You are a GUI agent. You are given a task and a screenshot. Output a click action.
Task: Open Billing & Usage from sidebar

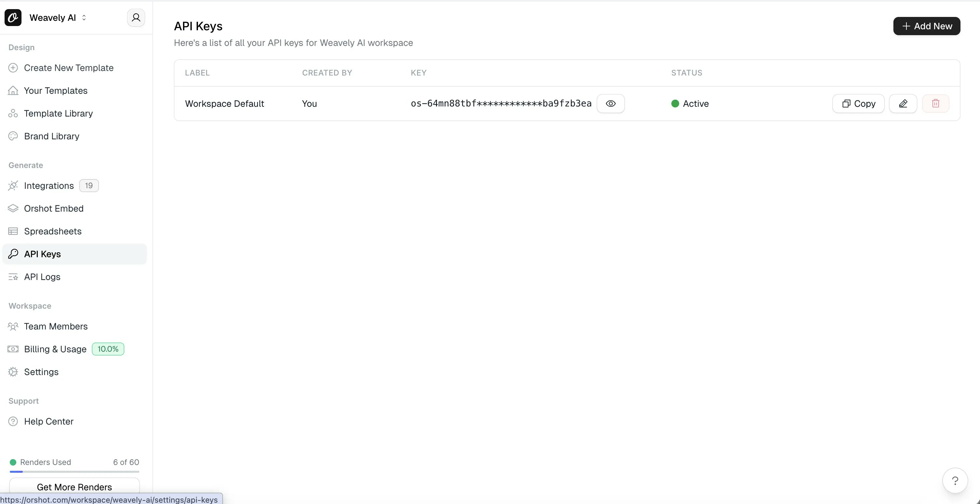[x=55, y=349]
